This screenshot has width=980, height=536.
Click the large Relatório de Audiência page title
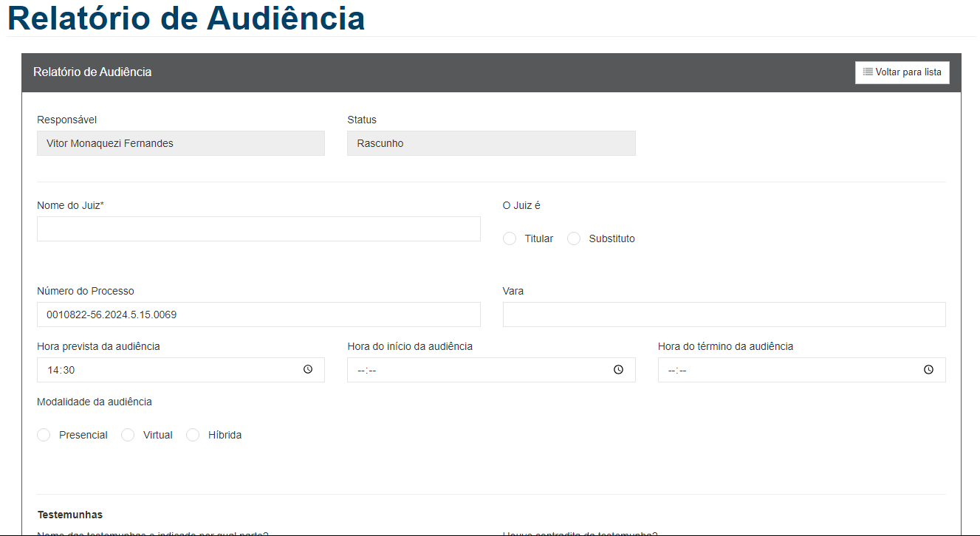pos(186,18)
